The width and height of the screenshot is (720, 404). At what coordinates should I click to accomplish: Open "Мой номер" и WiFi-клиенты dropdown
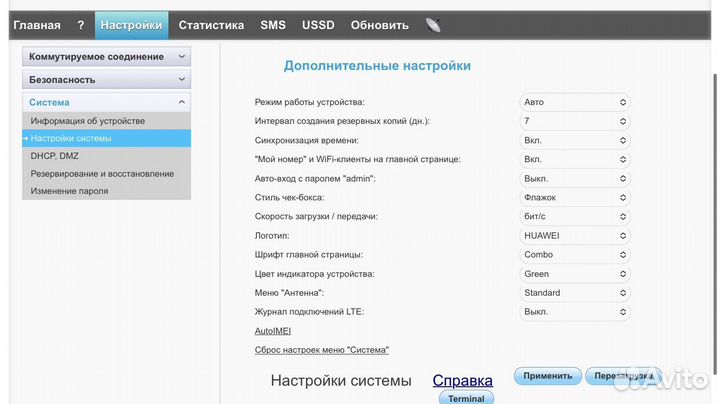coord(575,159)
